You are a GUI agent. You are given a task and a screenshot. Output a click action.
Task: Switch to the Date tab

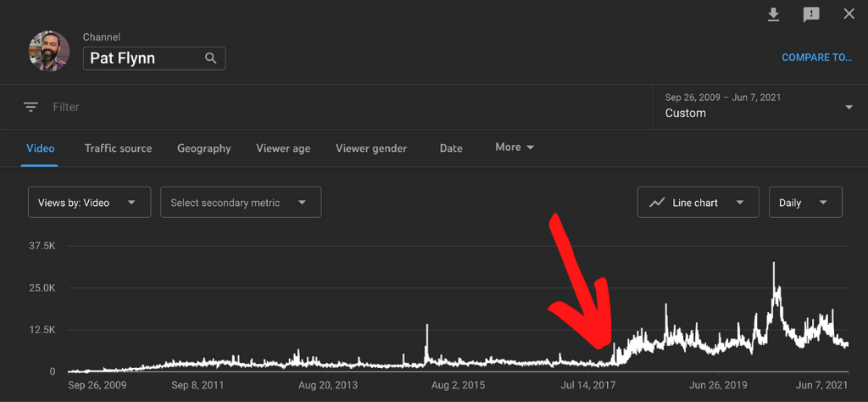point(451,148)
